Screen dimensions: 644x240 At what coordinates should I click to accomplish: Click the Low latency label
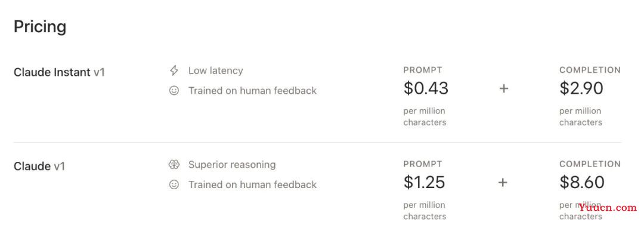(x=216, y=70)
